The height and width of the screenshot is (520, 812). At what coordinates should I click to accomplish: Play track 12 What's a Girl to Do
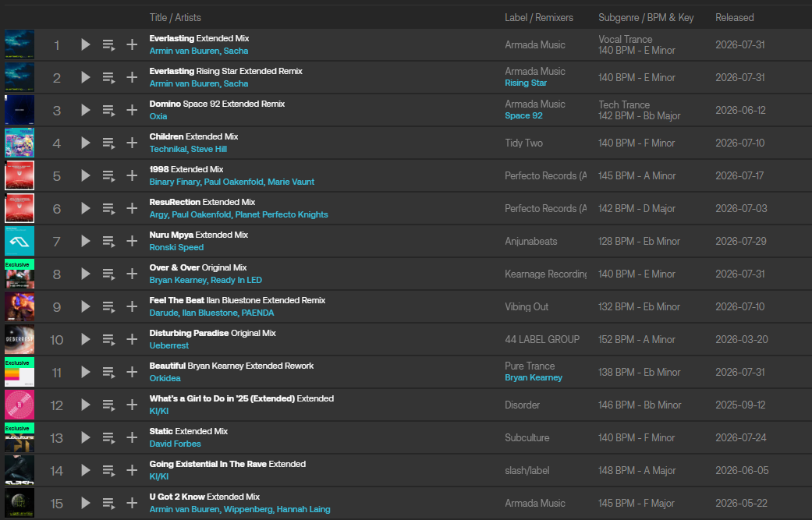coord(86,405)
